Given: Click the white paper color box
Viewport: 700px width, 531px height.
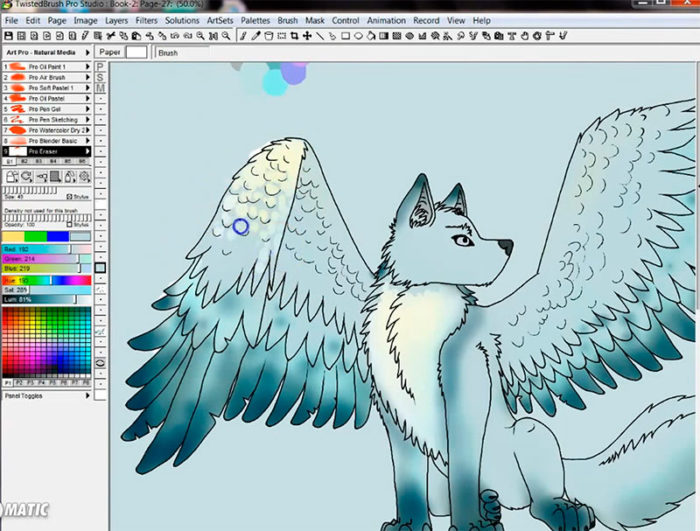Looking at the screenshot, I should click(136, 52).
